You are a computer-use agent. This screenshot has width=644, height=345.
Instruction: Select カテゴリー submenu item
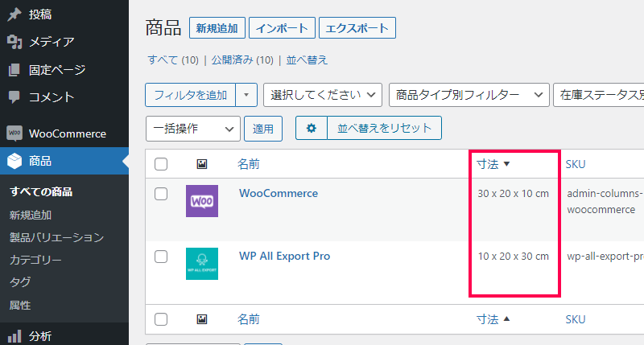35,260
